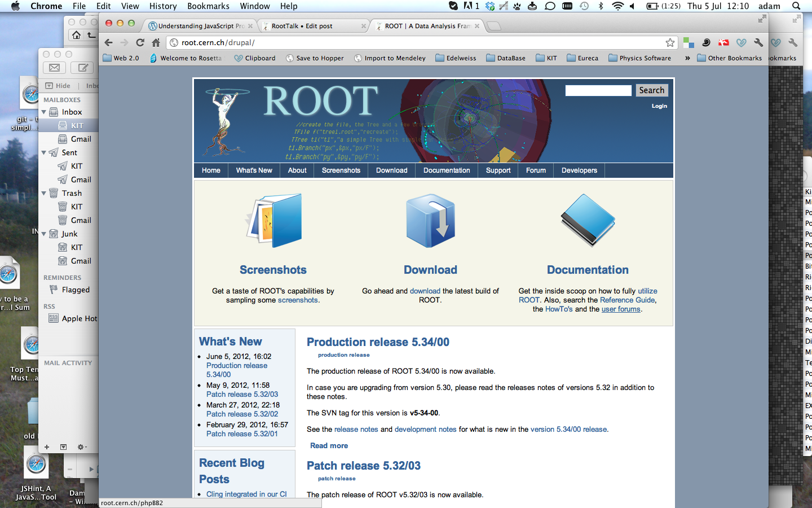This screenshot has width=812, height=508.
Task: Open a new tab with the blank tab button
Action: tap(493, 26)
